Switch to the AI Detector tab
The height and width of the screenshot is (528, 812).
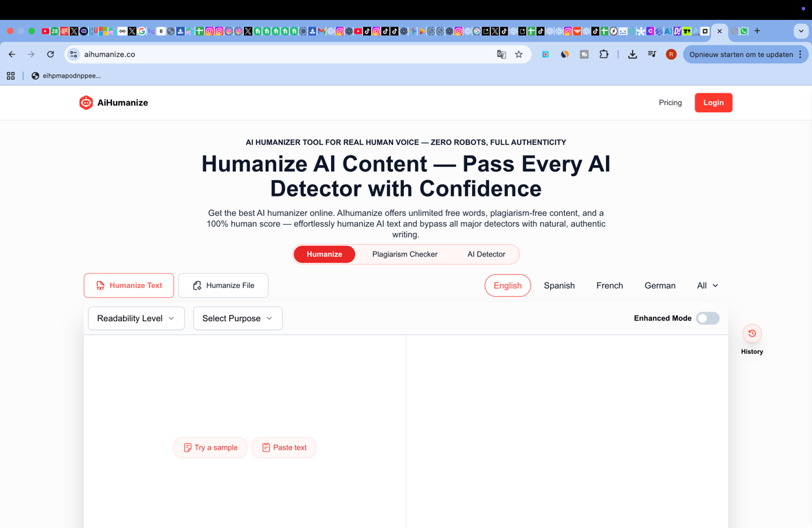pos(486,254)
